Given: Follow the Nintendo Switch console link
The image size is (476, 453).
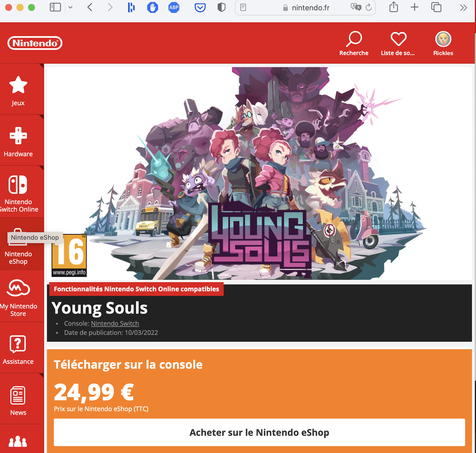Looking at the screenshot, I should pos(115,323).
